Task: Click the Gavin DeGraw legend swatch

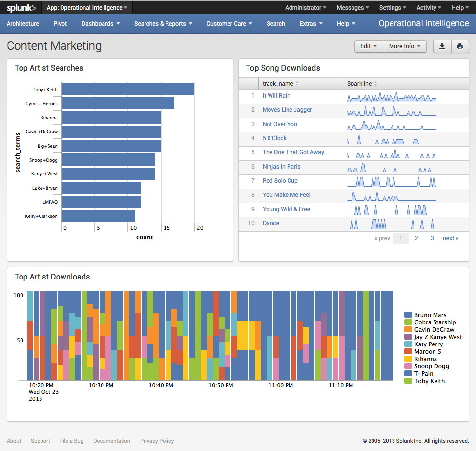Action: (408, 329)
